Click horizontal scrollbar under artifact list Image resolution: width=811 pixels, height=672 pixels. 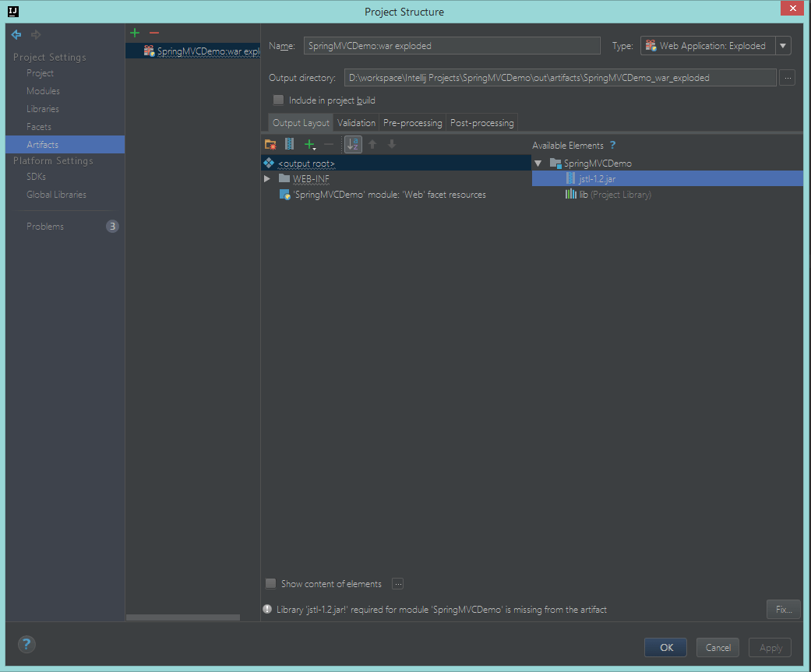[x=183, y=617]
